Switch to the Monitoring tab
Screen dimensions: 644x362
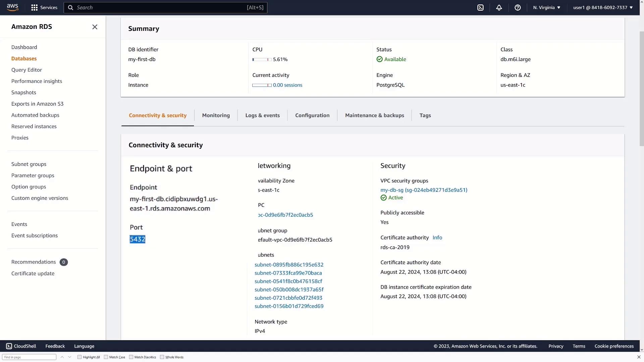pos(216,115)
